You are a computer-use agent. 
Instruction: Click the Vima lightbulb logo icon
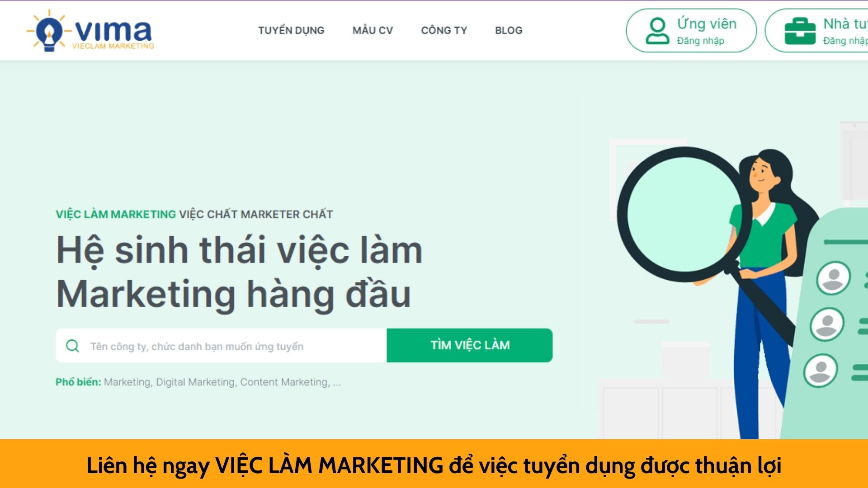[48, 31]
